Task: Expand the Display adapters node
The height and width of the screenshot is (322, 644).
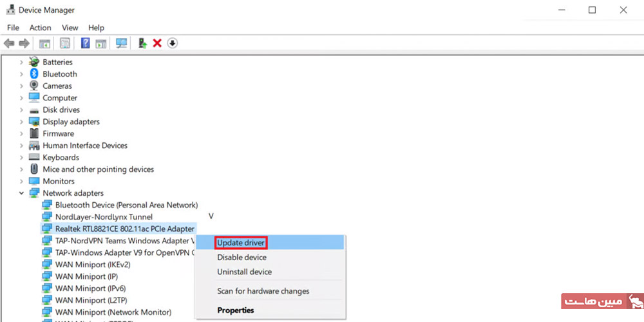Action: (x=21, y=122)
